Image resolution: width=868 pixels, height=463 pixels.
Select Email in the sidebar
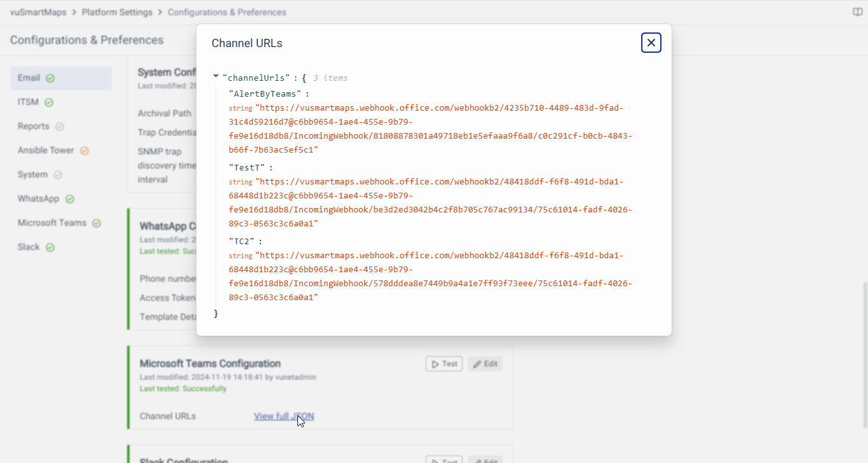click(x=29, y=78)
